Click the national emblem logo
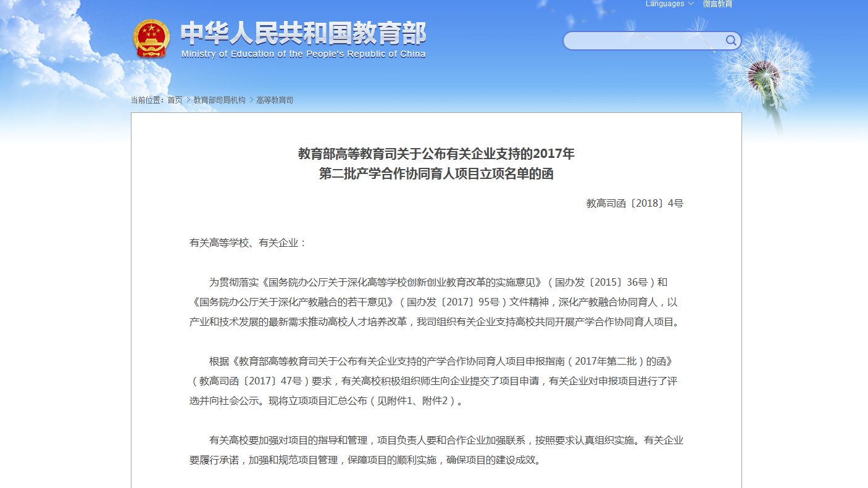The image size is (868, 488). [151, 39]
